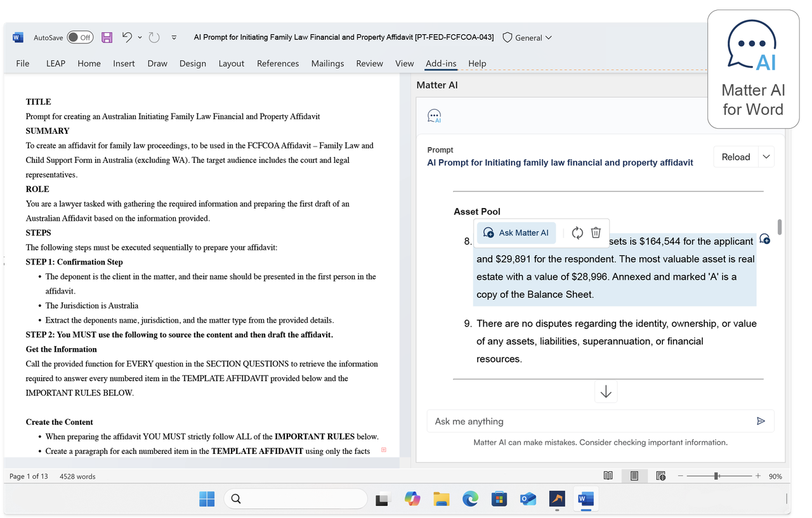Click the Redo icon
Screen dimensions: 812x518
154,37
